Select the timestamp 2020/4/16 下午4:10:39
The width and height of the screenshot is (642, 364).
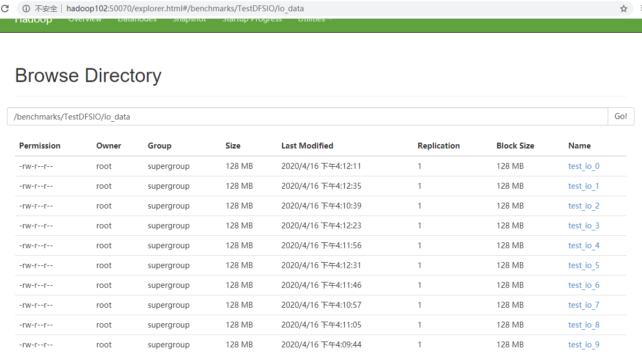(x=321, y=206)
